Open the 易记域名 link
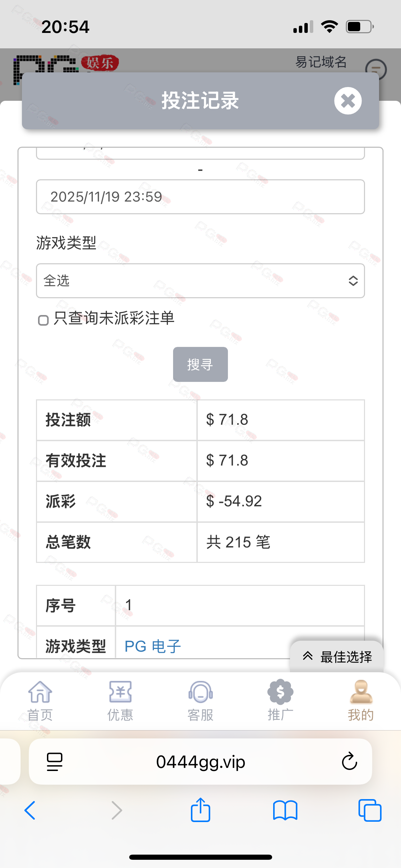This screenshot has width=401, height=868. coord(321,62)
